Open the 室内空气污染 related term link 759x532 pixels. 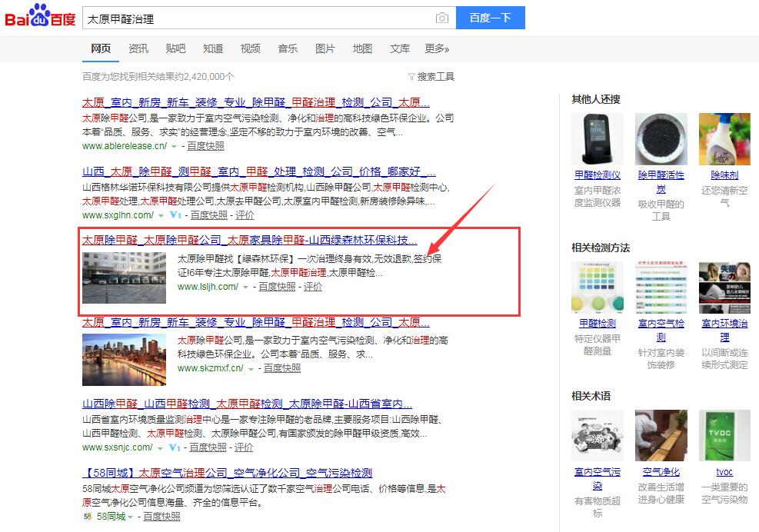[x=597, y=478]
